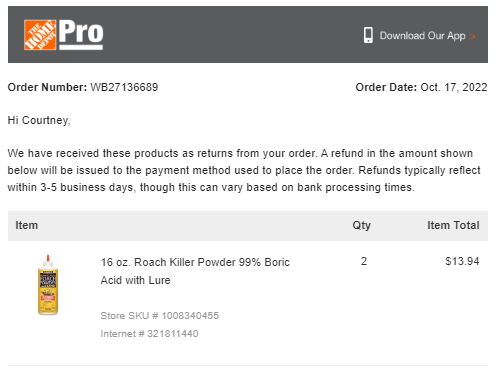Click the orange arrow after Download Our App
The height and width of the screenshot is (377, 497).
coord(472,36)
